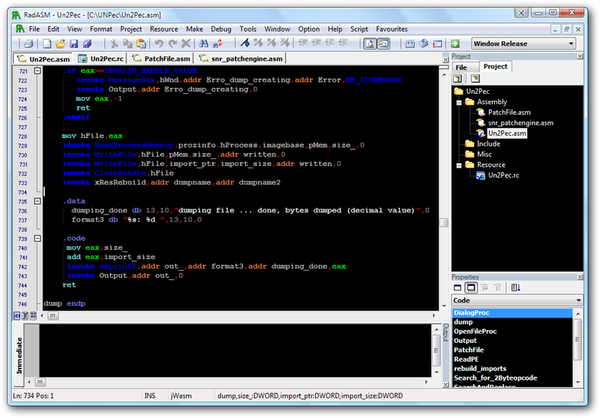
Task: Collapse the Assembly folder in project tree
Action: [459, 102]
